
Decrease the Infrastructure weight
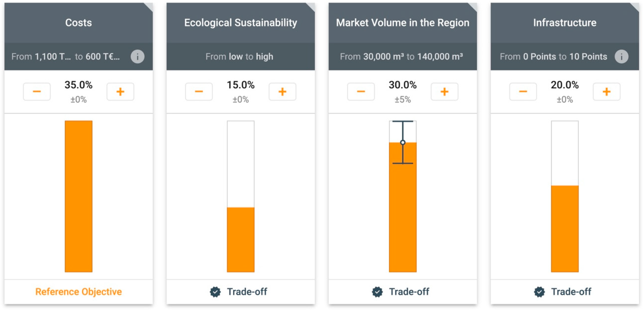[x=523, y=92]
